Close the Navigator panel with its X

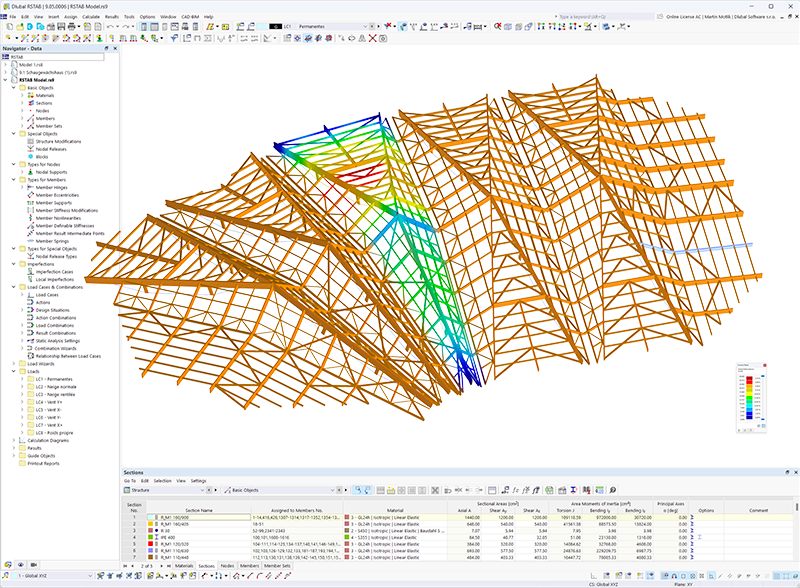(x=113, y=47)
